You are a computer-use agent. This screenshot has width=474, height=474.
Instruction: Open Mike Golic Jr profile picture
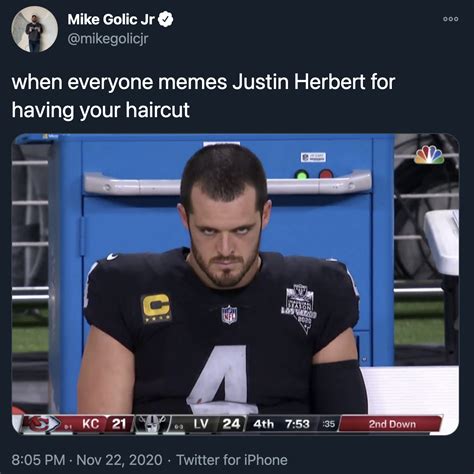[34, 29]
